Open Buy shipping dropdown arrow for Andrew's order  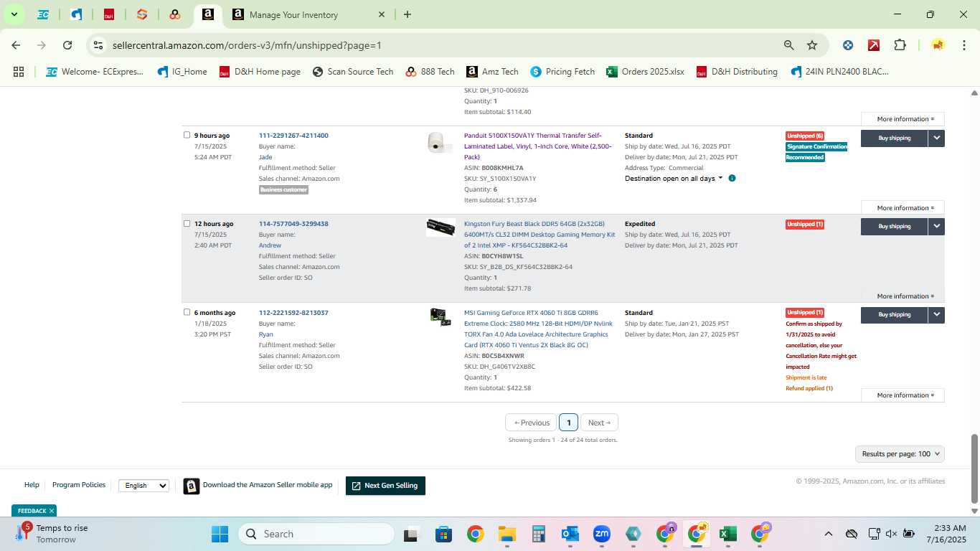936,226
